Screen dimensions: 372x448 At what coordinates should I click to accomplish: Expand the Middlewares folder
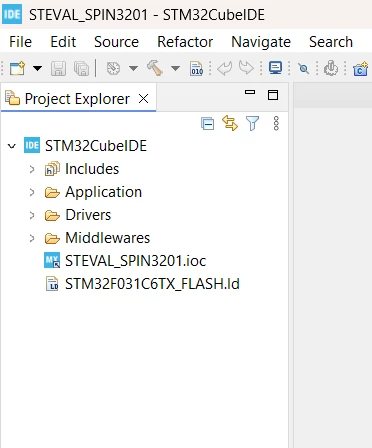click(32, 238)
